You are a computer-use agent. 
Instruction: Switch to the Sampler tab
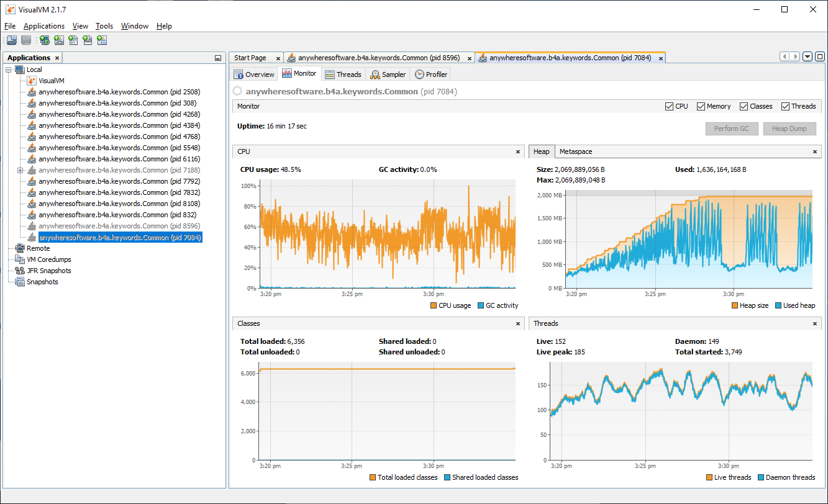pos(388,74)
